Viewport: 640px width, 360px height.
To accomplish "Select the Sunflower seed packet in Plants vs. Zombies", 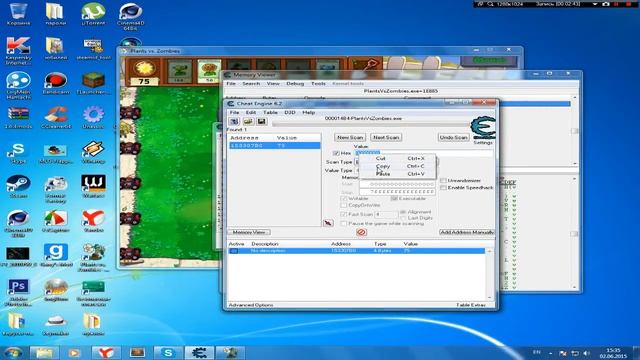I will pyautogui.click(x=209, y=71).
